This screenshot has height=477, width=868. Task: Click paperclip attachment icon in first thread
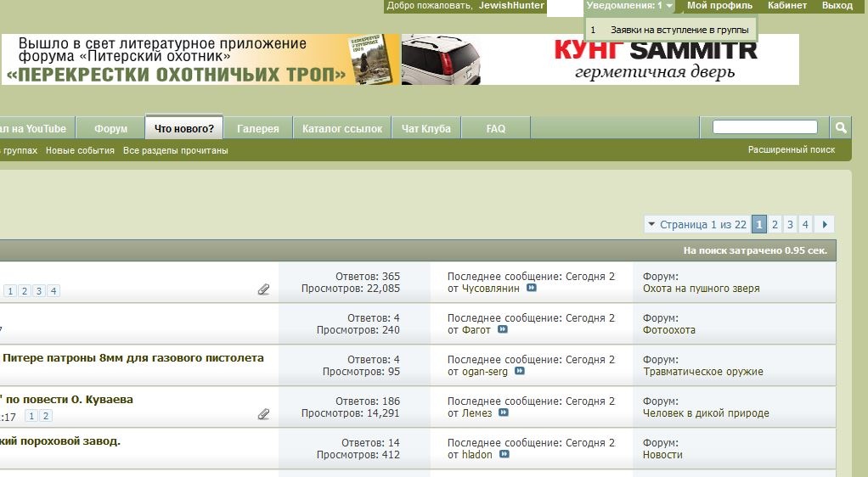pos(264,289)
